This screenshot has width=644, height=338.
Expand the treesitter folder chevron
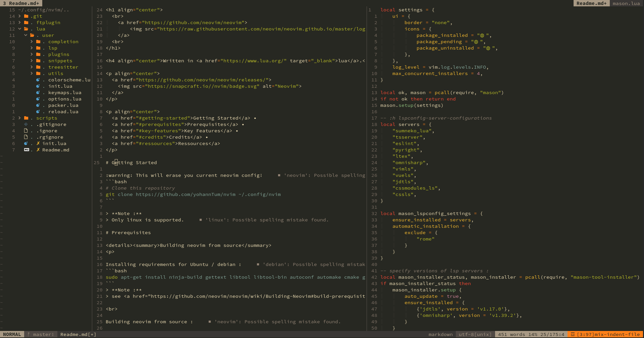[32, 67]
